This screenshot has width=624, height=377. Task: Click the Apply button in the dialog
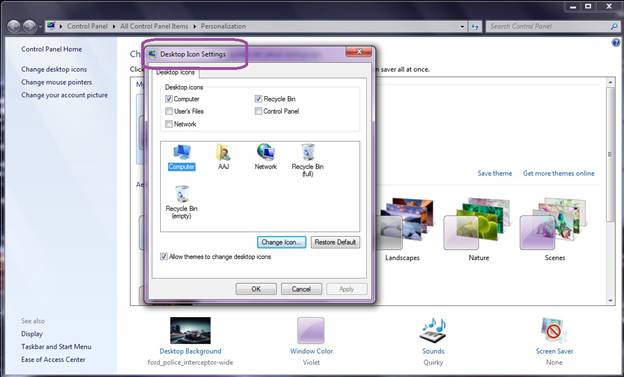click(347, 289)
